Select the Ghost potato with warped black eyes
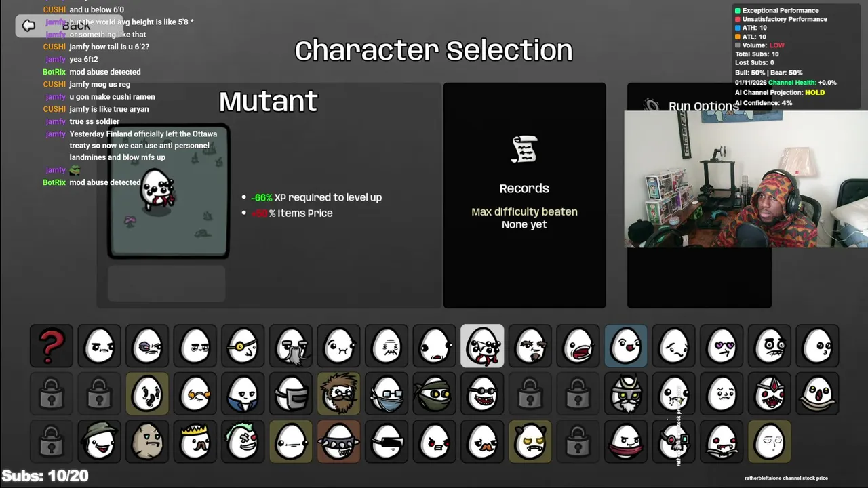868x488 pixels. pyautogui.click(x=147, y=393)
